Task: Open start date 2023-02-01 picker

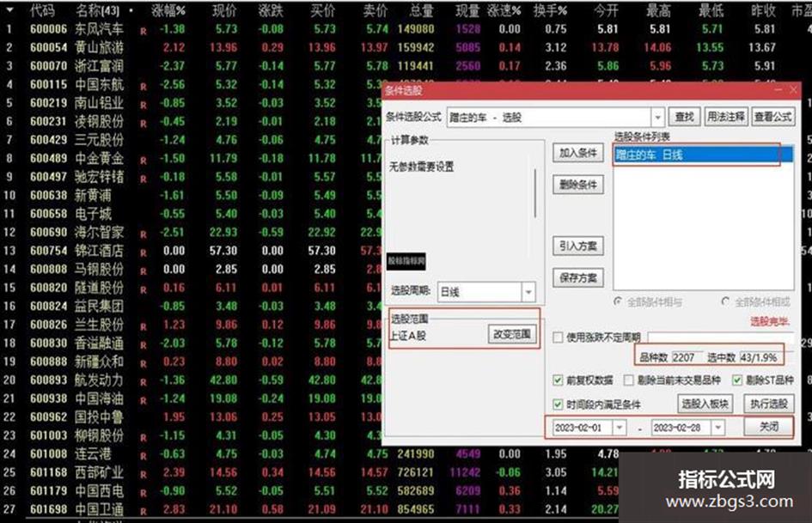Action: [620, 428]
